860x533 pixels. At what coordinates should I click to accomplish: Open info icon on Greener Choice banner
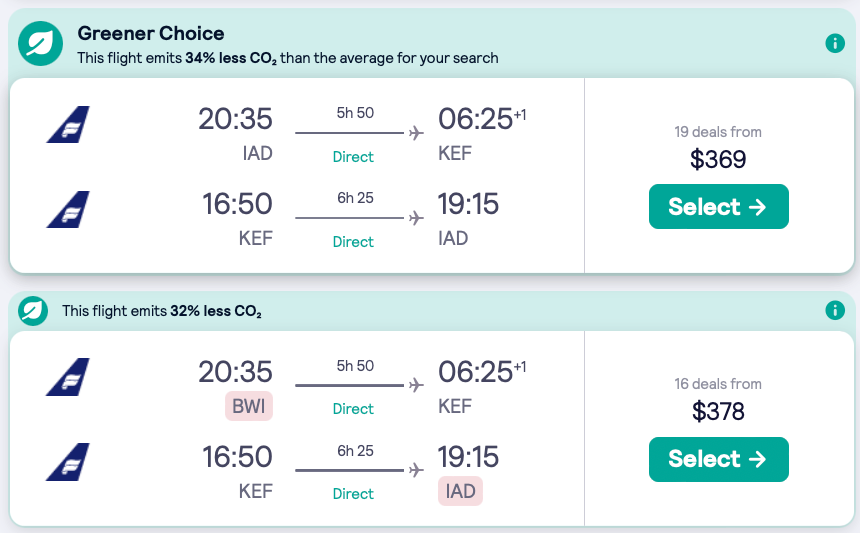pyautogui.click(x=835, y=43)
